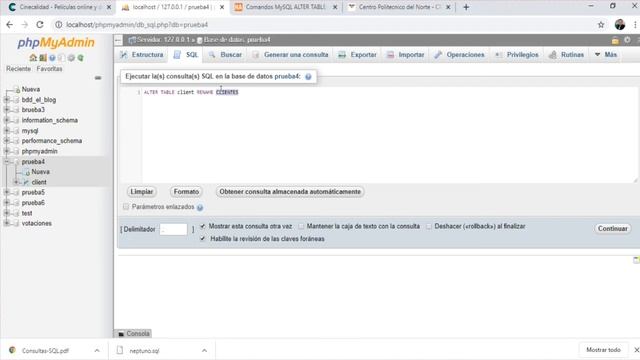
Task: Open SQL help question icon
Action: 308,76
